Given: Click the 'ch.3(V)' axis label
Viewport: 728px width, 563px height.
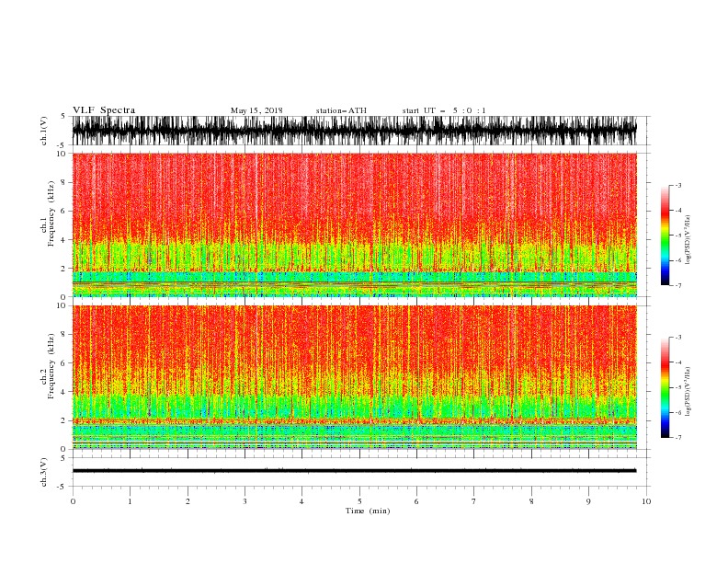Looking at the screenshot, I should point(44,472).
